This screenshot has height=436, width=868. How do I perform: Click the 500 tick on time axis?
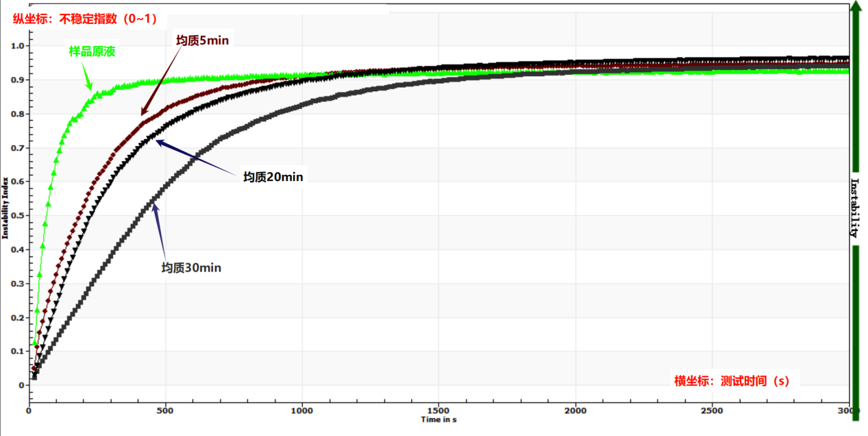pos(164,411)
